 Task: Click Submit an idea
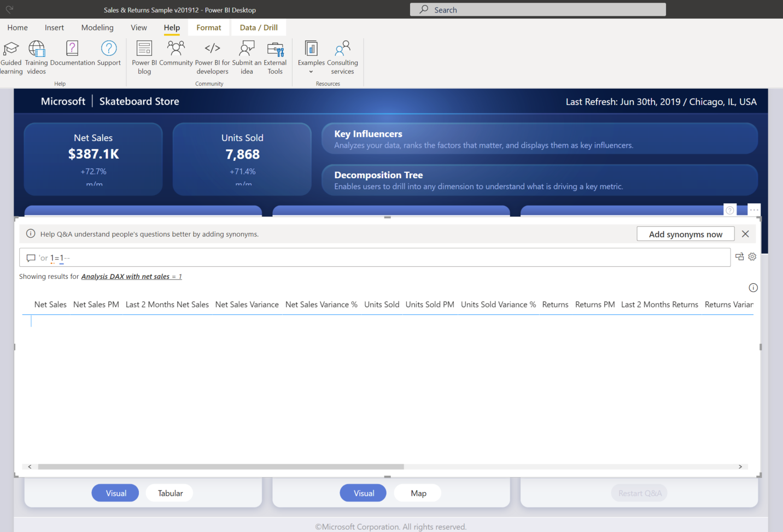pos(247,57)
